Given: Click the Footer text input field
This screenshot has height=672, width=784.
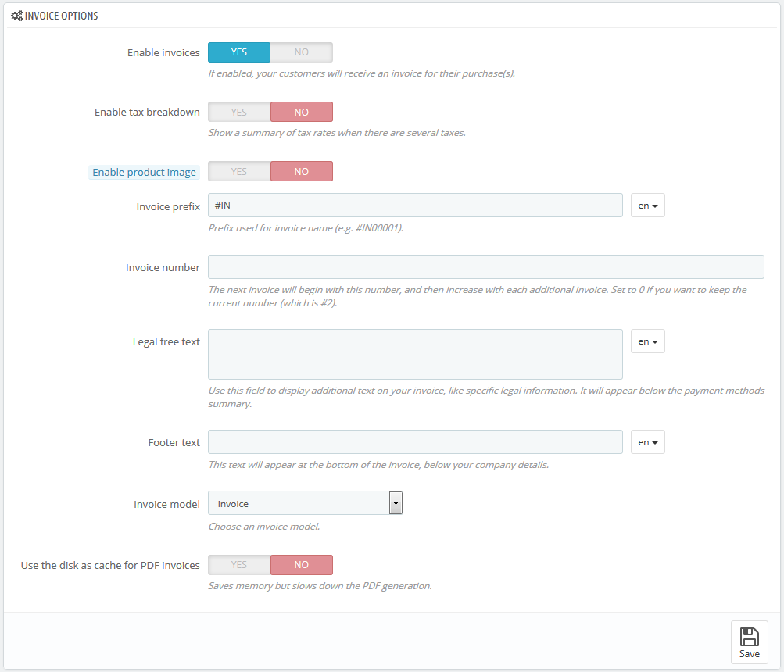Looking at the screenshot, I should pyautogui.click(x=415, y=442).
